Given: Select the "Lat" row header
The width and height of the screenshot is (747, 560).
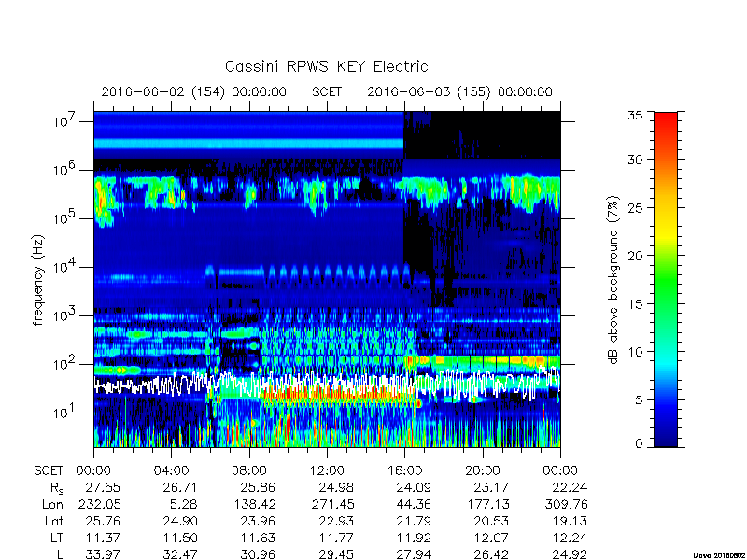Looking at the screenshot, I should pos(54,522).
